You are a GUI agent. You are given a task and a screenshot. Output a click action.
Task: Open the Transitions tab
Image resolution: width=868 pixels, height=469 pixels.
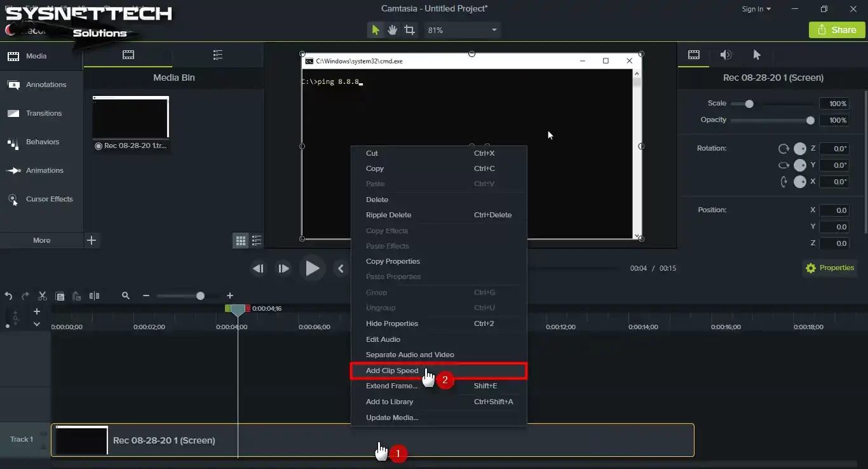41,113
